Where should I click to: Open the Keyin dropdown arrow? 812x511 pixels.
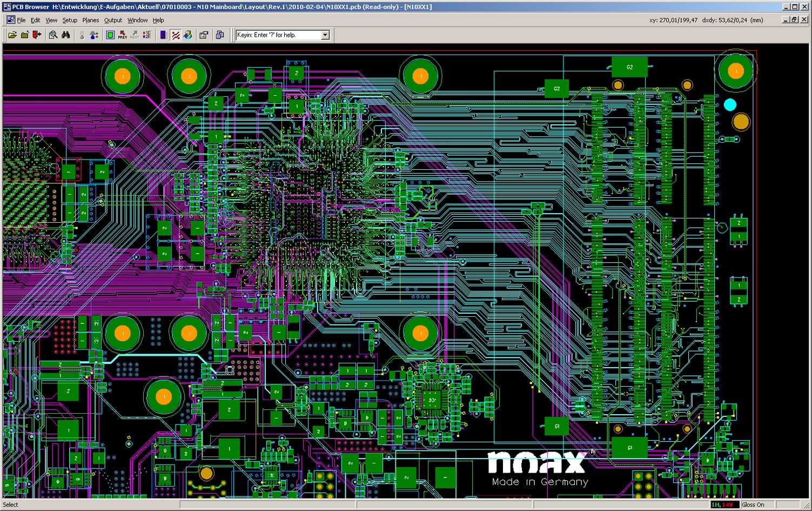325,35
